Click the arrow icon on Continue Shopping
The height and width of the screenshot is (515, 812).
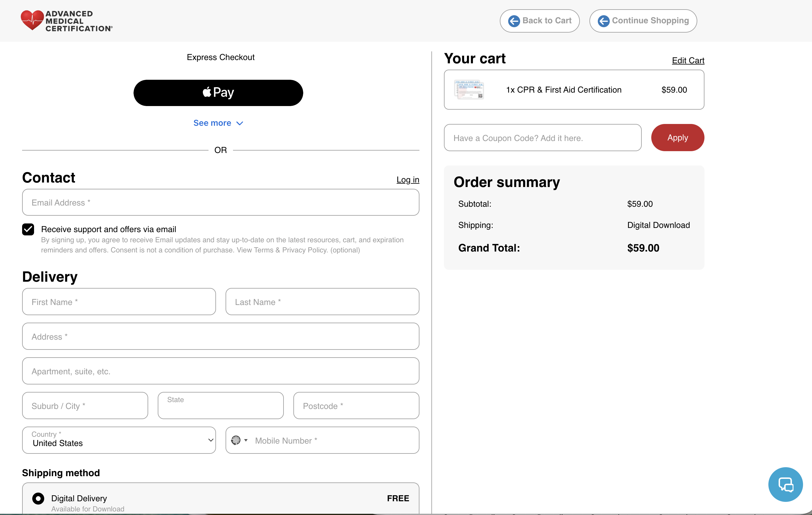click(603, 21)
